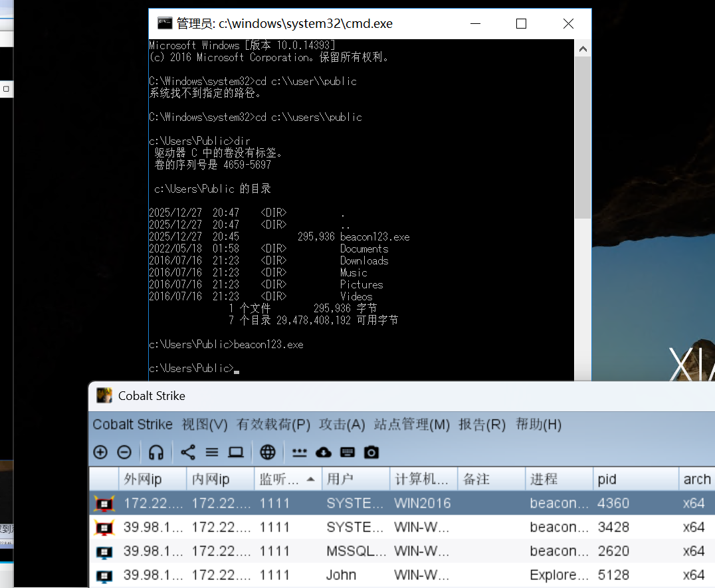Open the 视图(V) menu

point(205,425)
